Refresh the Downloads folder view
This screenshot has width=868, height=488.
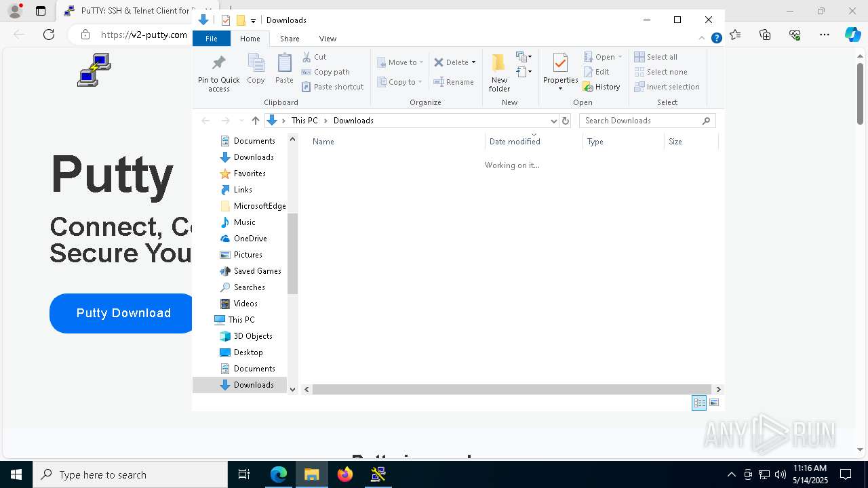coord(566,121)
